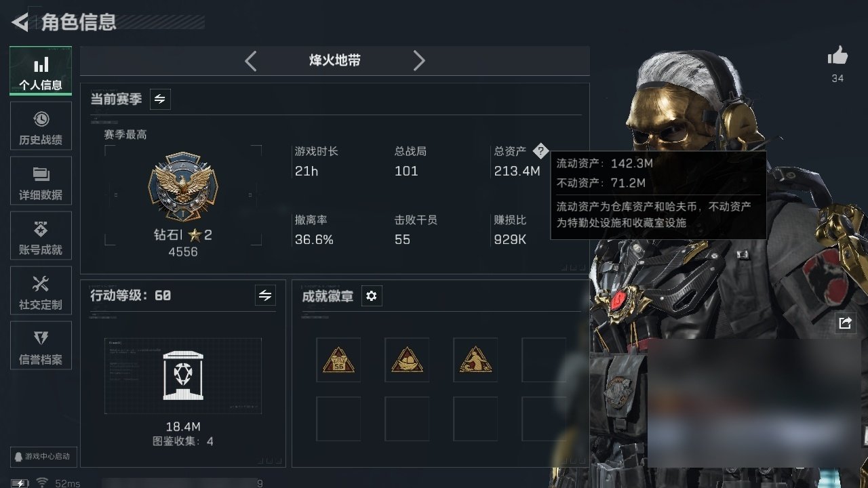868x488 pixels.
Task: Open the 个人信息 sidebar tab
Action: pos(41,70)
